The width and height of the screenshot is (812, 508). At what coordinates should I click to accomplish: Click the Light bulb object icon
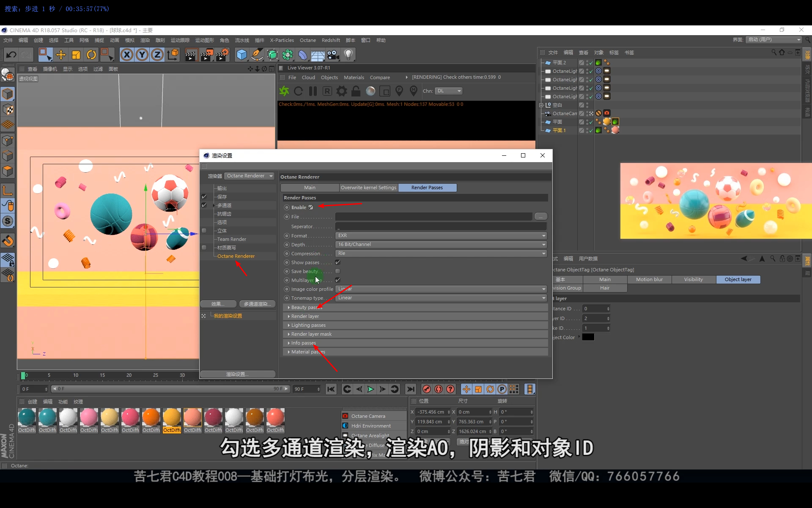click(x=348, y=55)
